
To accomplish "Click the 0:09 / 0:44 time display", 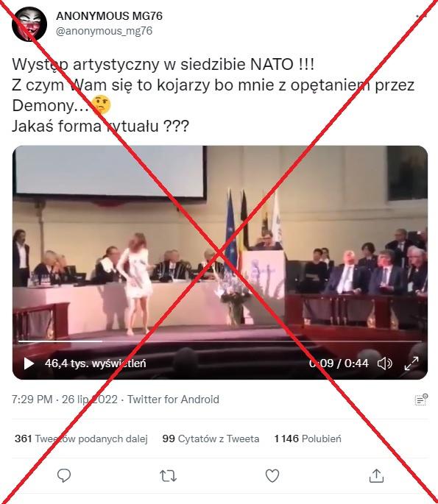I will coord(339,363).
